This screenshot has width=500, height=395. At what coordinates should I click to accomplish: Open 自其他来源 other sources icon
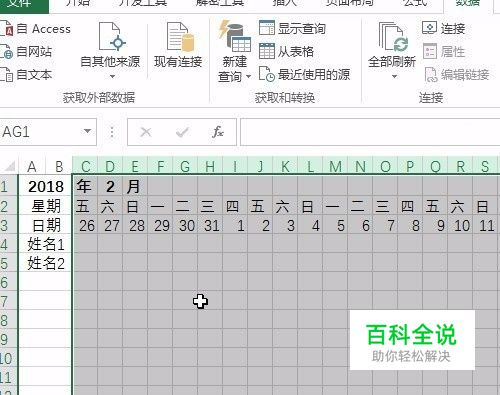[x=112, y=37]
